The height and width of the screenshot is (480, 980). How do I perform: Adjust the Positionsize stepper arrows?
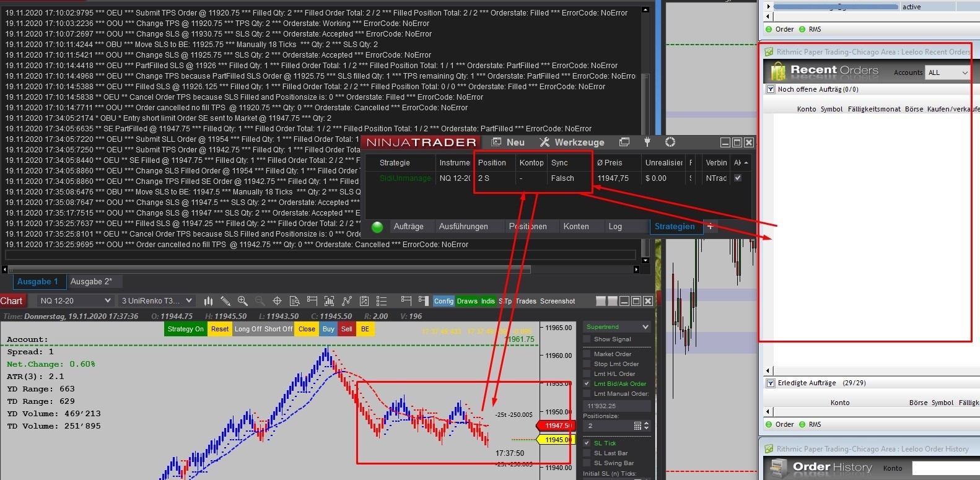click(x=647, y=426)
